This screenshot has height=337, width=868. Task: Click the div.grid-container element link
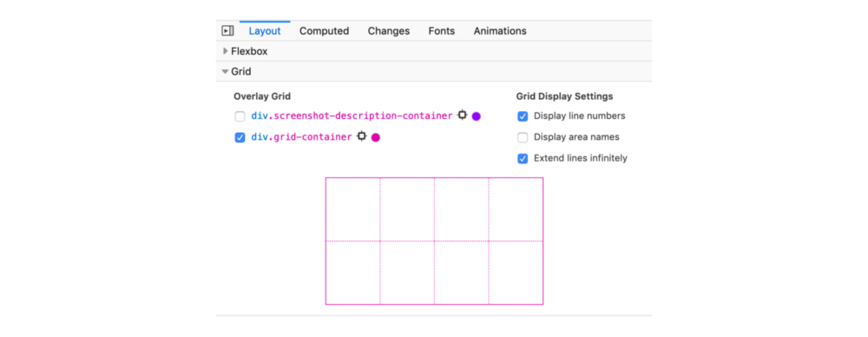(302, 137)
